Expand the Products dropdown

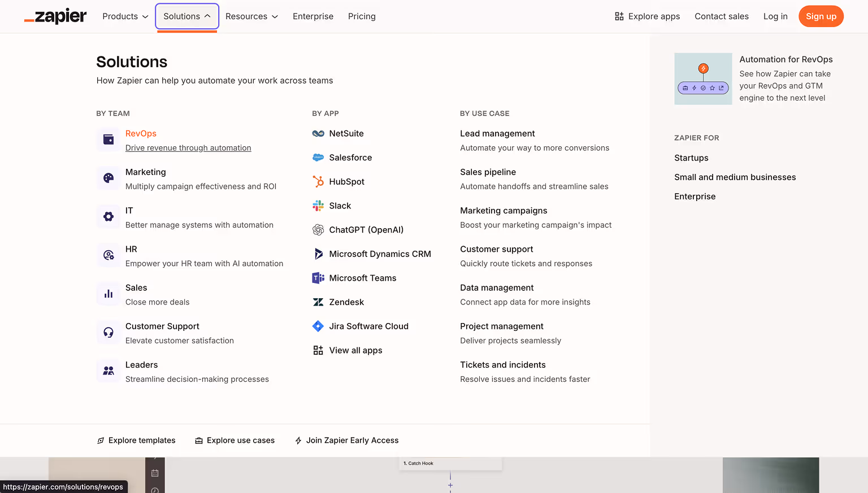pyautogui.click(x=124, y=16)
